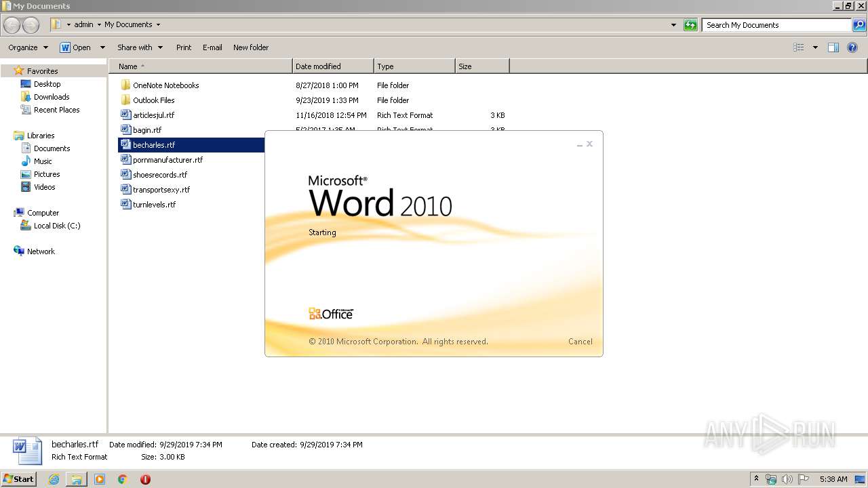Show hidden system tray icons
Viewport: 868px width, 488px height.
(757, 479)
